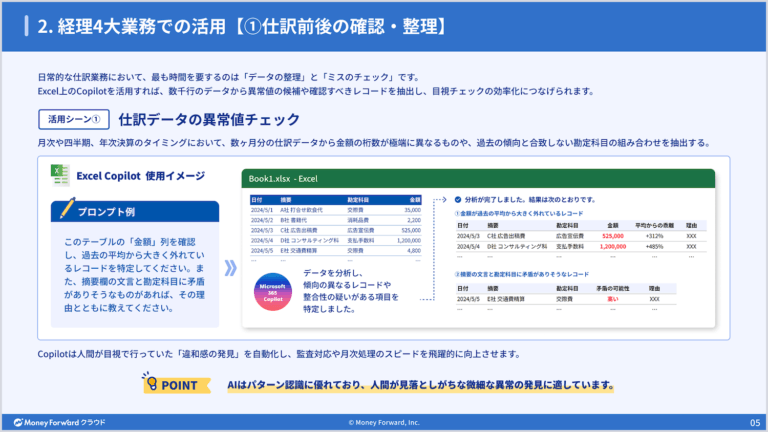The height and width of the screenshot is (432, 768).
Task: Click the 消耗品費 account cell
Action: tap(358, 220)
